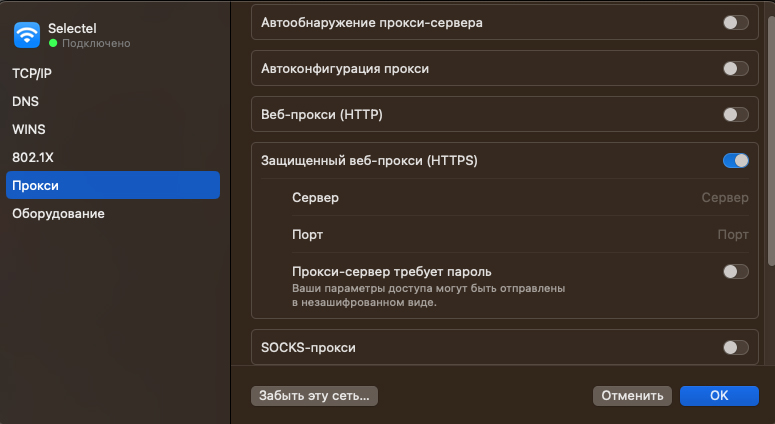Switch on the SOCKS-прокси toggle
This screenshot has height=424, width=775.
[735, 347]
